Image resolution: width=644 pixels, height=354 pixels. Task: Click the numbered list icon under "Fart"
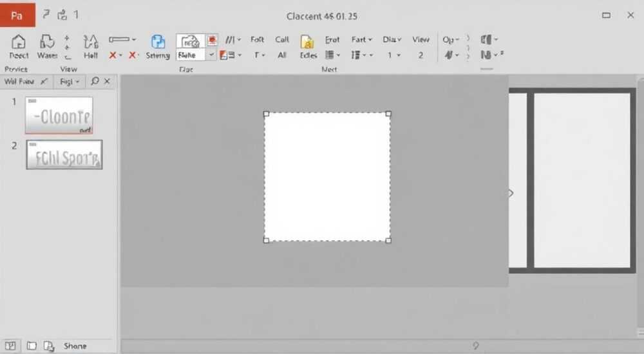click(355, 55)
